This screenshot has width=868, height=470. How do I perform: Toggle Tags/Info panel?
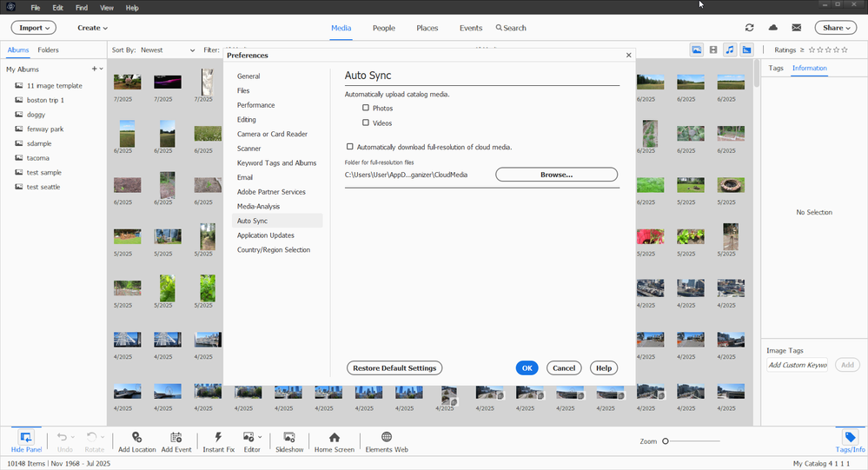click(x=851, y=441)
